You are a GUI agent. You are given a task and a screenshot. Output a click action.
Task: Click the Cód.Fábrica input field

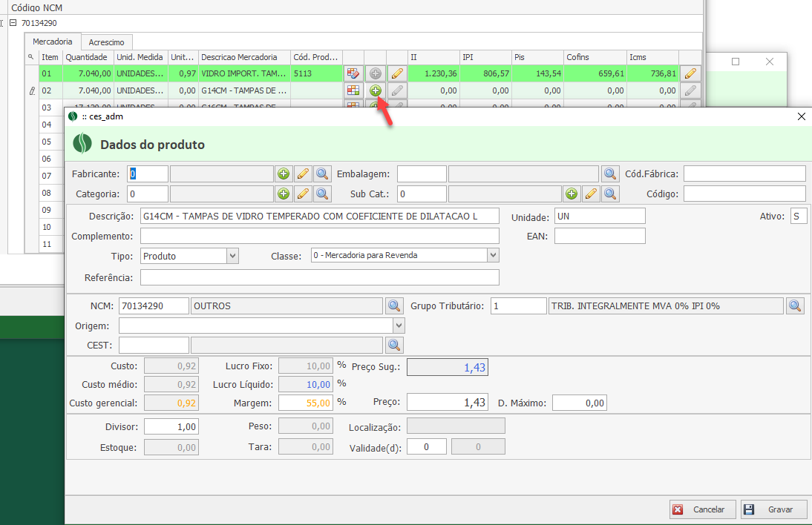click(744, 174)
